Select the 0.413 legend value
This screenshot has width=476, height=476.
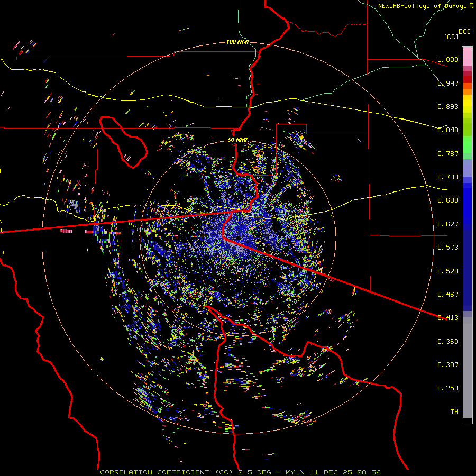pos(448,318)
